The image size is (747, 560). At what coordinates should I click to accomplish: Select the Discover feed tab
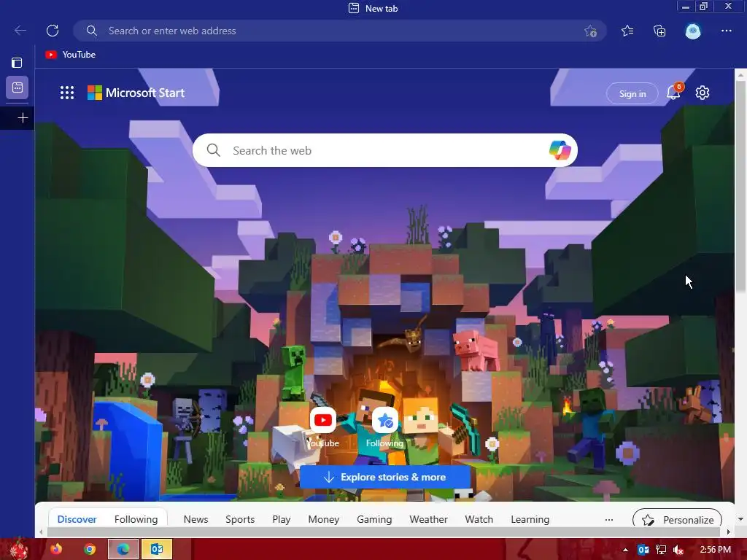77,519
